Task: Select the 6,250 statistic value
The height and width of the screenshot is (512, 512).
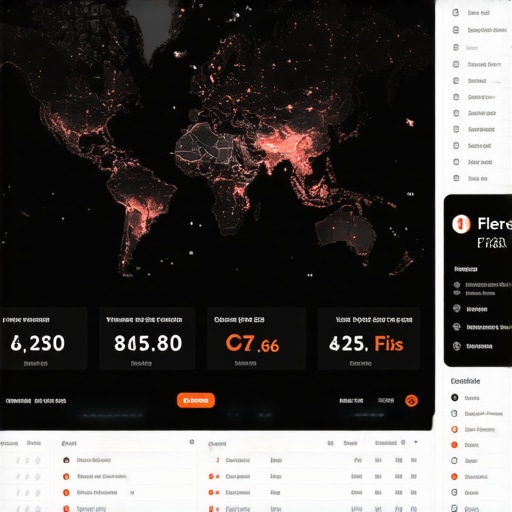Action: click(37, 343)
